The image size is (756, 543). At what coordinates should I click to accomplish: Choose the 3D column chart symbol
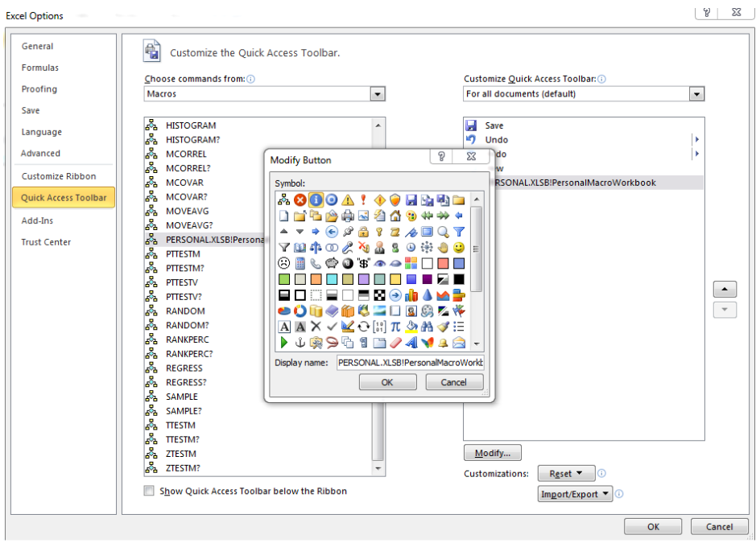click(x=411, y=295)
